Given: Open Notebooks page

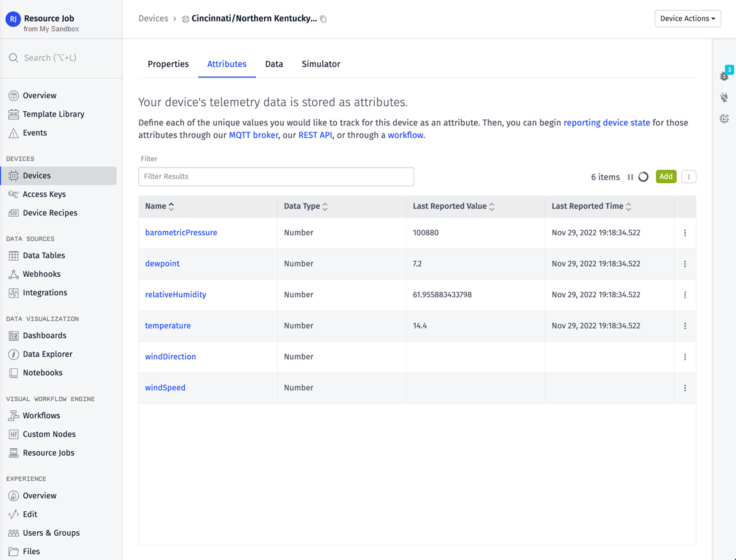Looking at the screenshot, I should click(42, 373).
